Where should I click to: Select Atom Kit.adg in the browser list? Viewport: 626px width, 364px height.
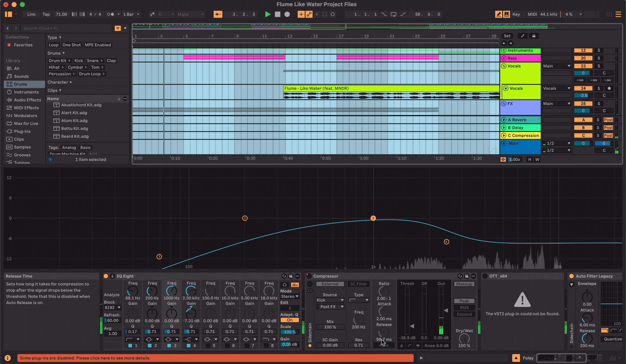click(x=74, y=121)
